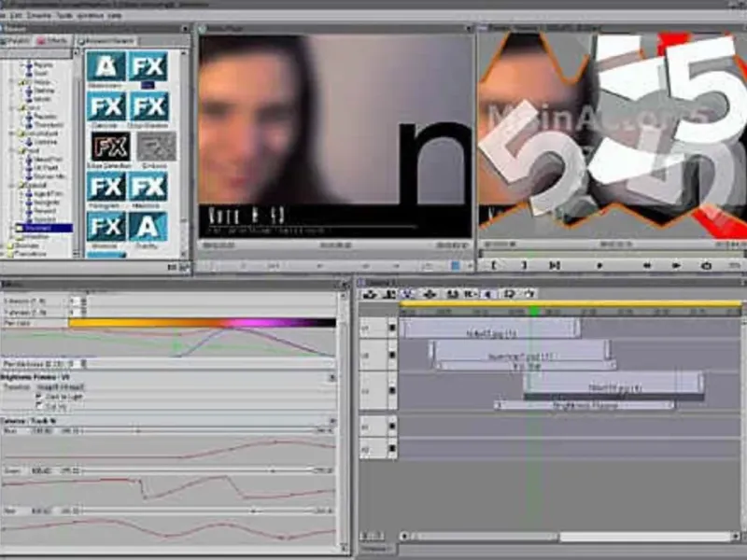Select the Drop Shadow FX thumbnail

click(x=148, y=106)
